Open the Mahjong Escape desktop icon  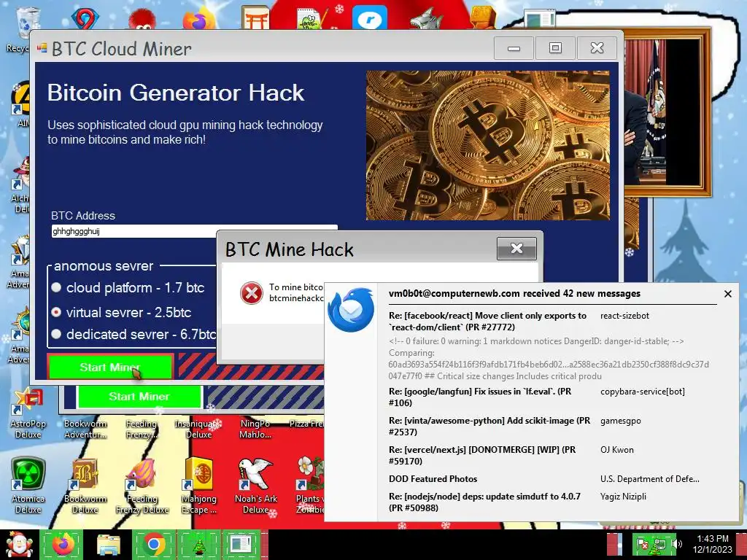pos(198,485)
